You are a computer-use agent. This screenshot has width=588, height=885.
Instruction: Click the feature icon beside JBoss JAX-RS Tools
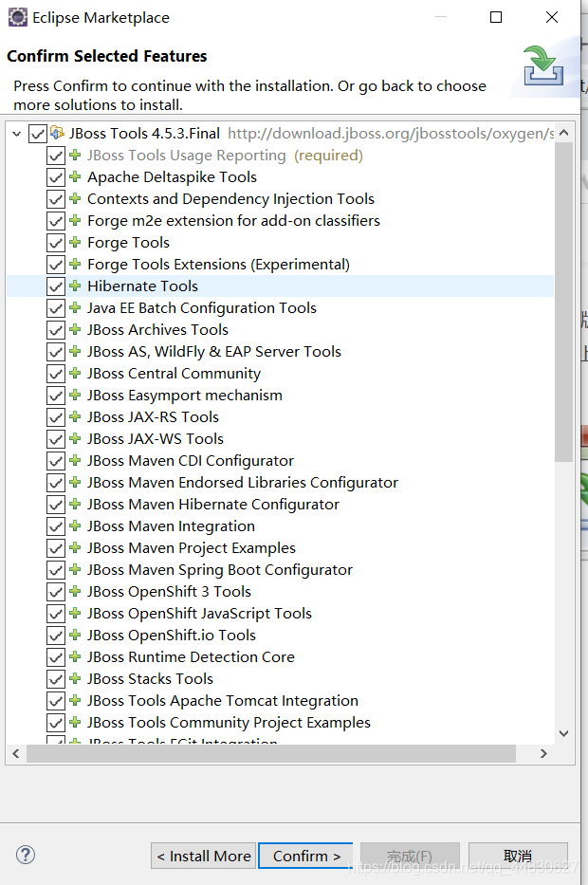point(75,416)
